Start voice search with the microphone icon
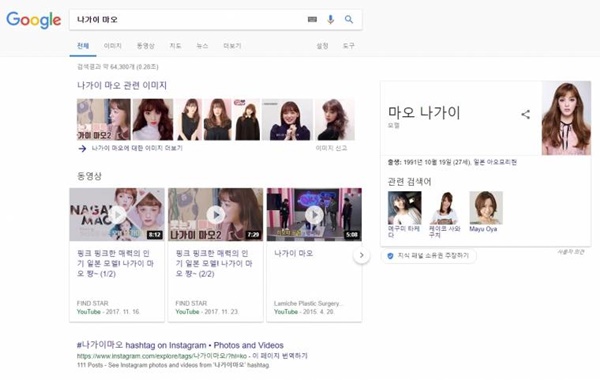 331,19
